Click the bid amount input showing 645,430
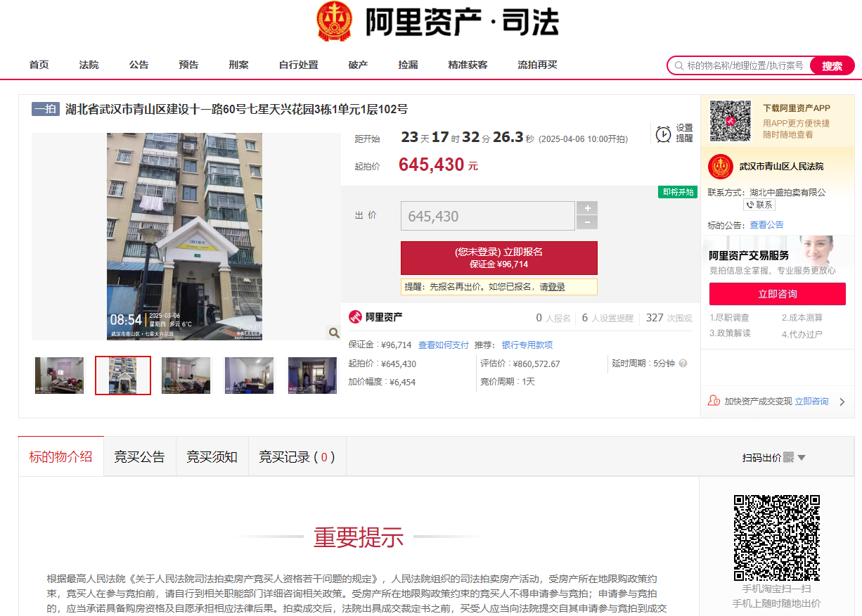The image size is (862, 616). [488, 216]
